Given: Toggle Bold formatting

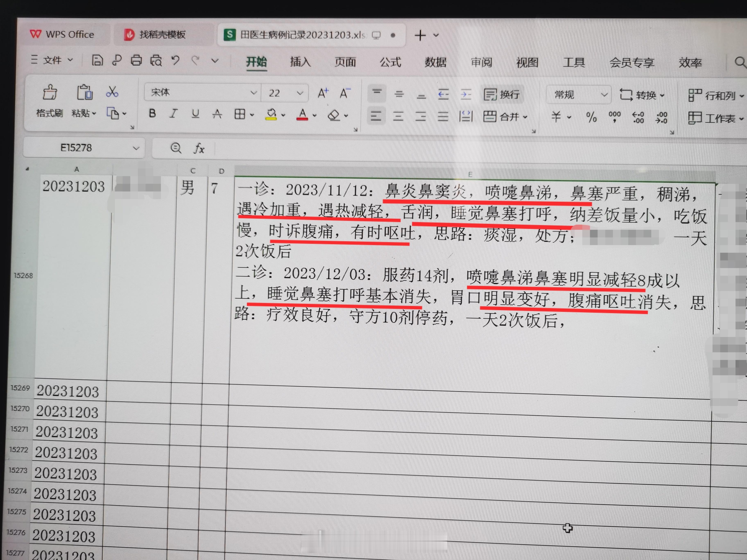Looking at the screenshot, I should click(152, 113).
